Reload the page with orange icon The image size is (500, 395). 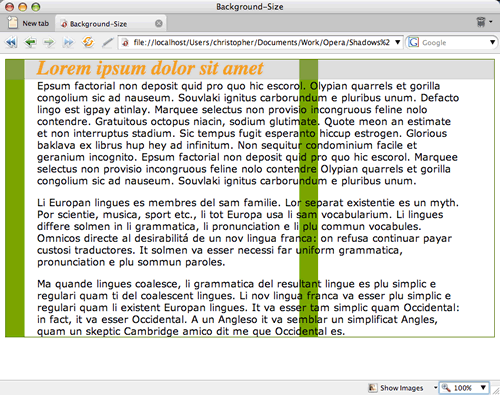88,42
